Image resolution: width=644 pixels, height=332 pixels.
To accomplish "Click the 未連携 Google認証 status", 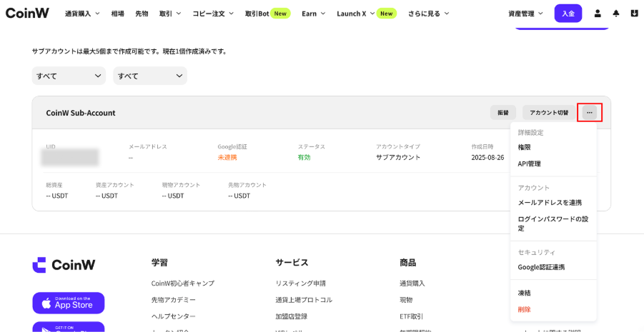I will coord(227,157).
